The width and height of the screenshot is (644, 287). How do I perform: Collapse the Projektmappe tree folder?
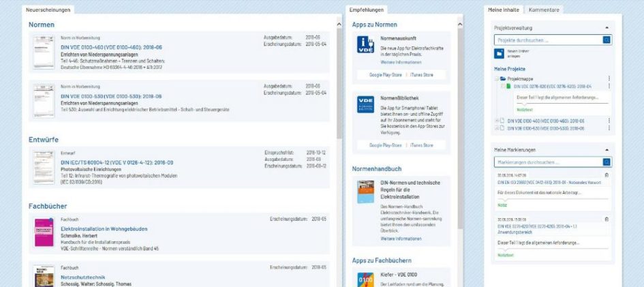pyautogui.click(x=497, y=79)
